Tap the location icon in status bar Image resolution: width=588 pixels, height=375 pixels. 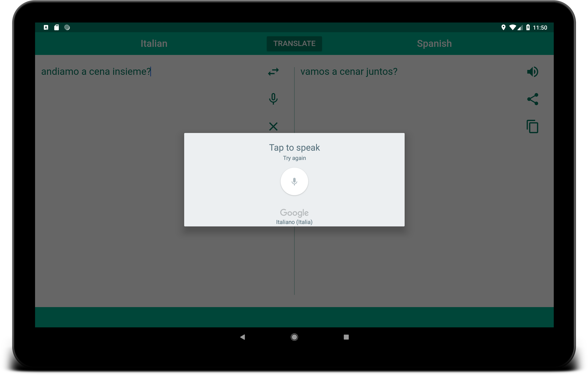[503, 27]
